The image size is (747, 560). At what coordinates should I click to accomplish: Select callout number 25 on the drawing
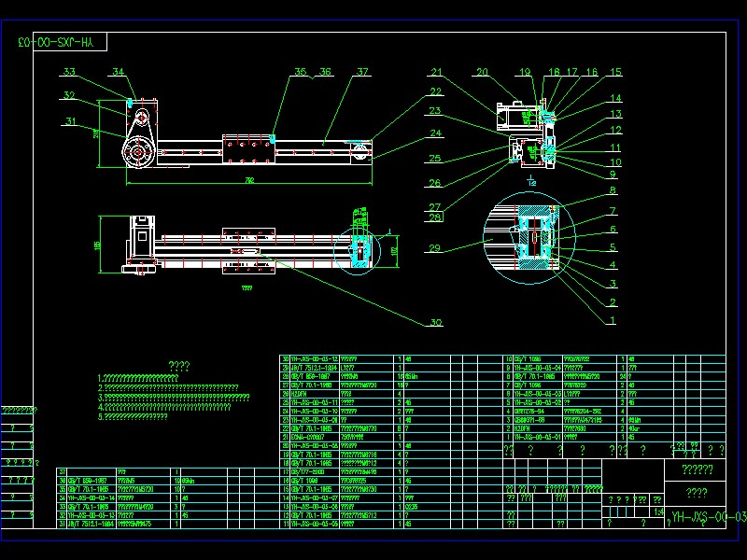tap(434, 158)
